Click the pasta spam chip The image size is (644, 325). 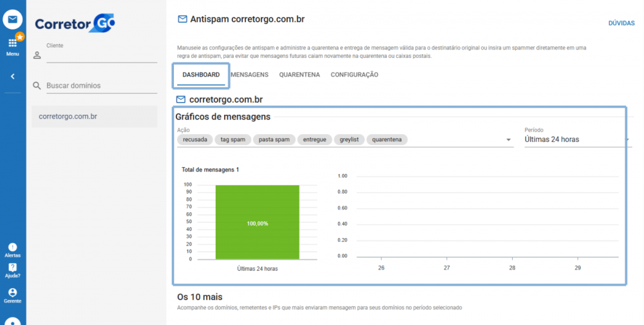274,139
